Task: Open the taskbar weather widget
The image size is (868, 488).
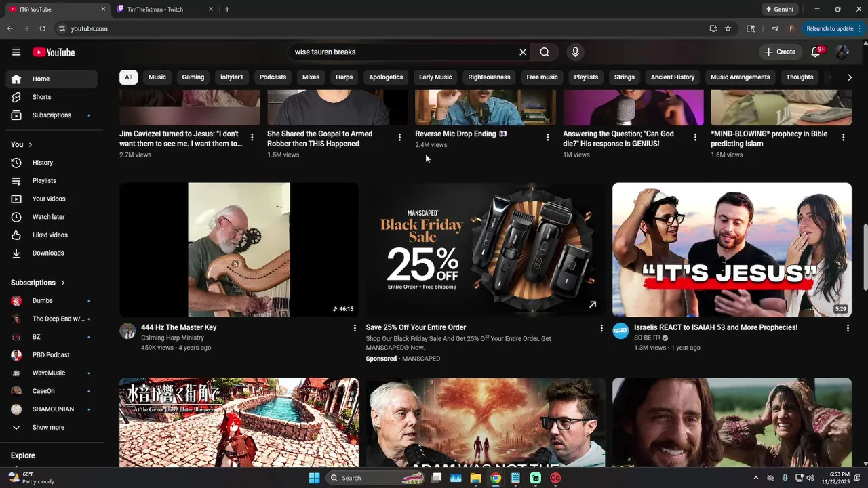Action: point(31,478)
